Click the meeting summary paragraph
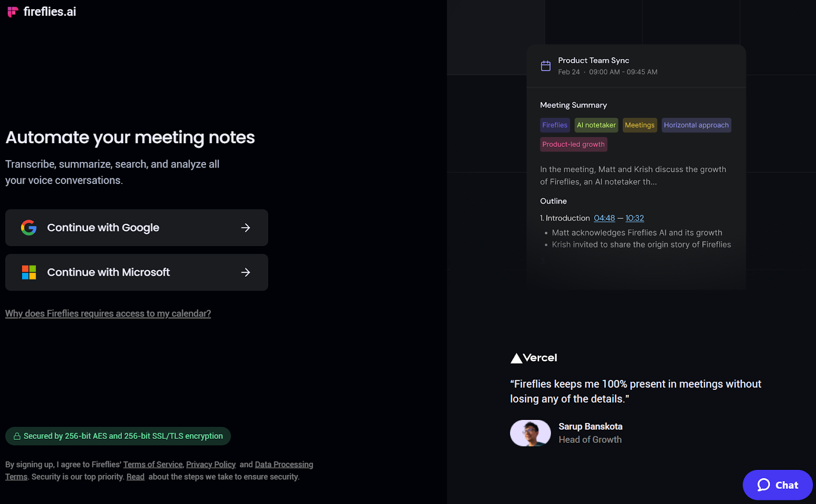 click(633, 176)
